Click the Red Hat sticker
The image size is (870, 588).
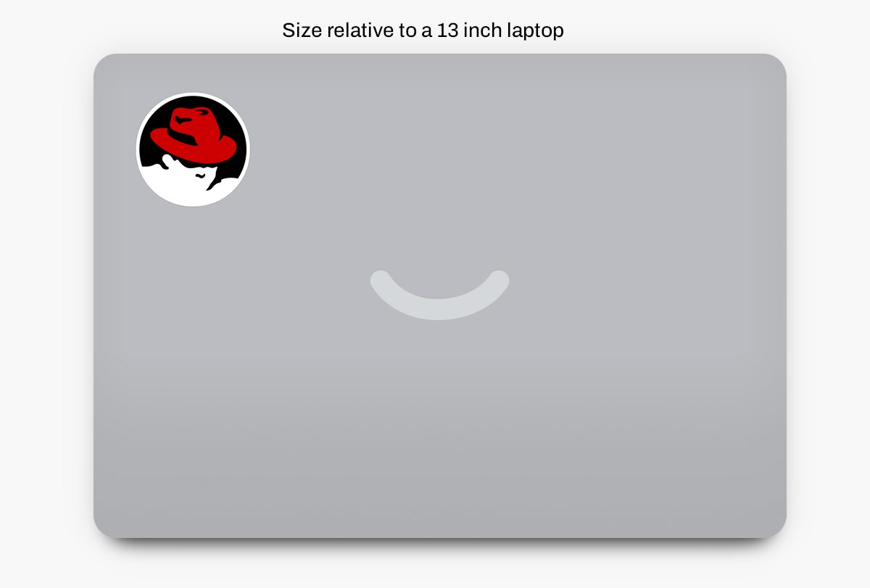tap(193, 149)
